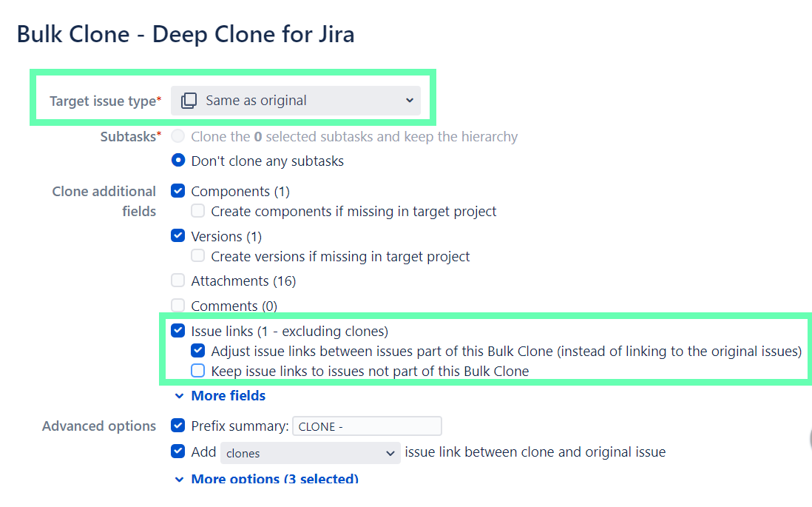Screen dimensions: 812x507
Task: Click the CLONE - prefix text field
Action: click(367, 426)
